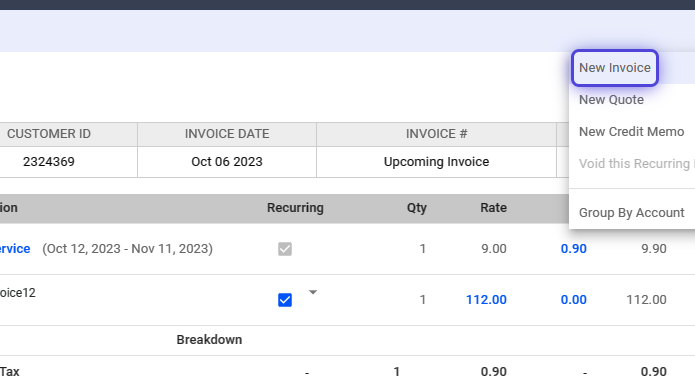Uncheck Recurring checkbox on the 112.00 row
Screen dimensions: 695x377
coord(285,300)
